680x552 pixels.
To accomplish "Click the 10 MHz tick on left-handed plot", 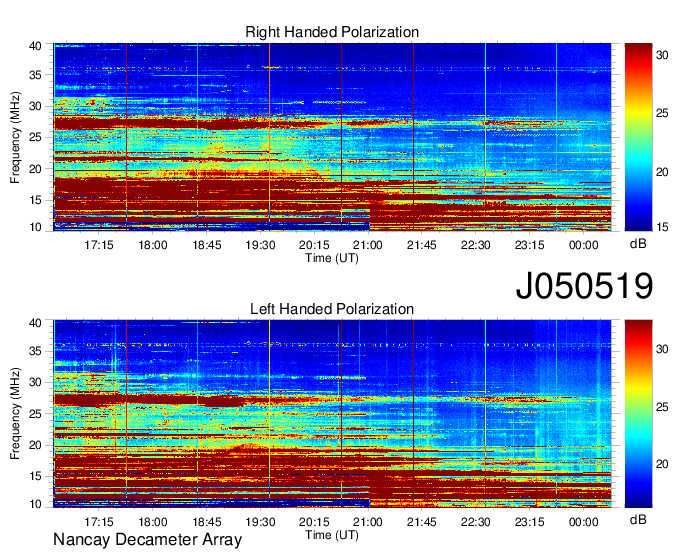I will (35, 504).
